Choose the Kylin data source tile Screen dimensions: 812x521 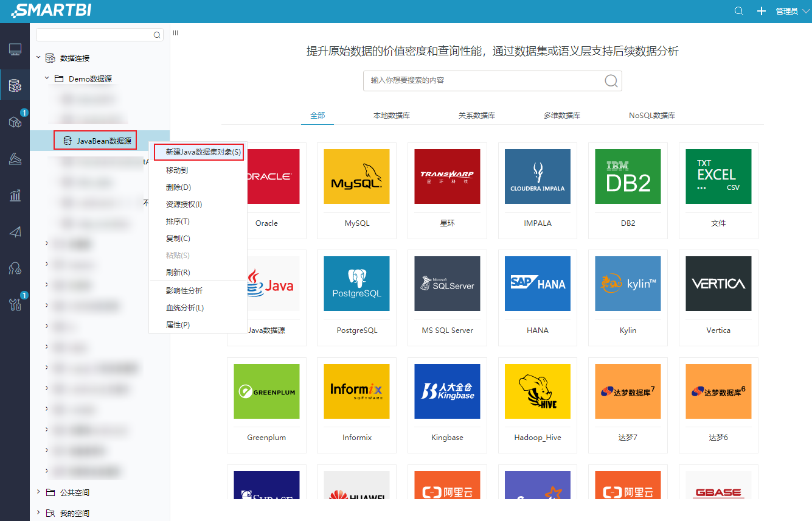point(628,298)
